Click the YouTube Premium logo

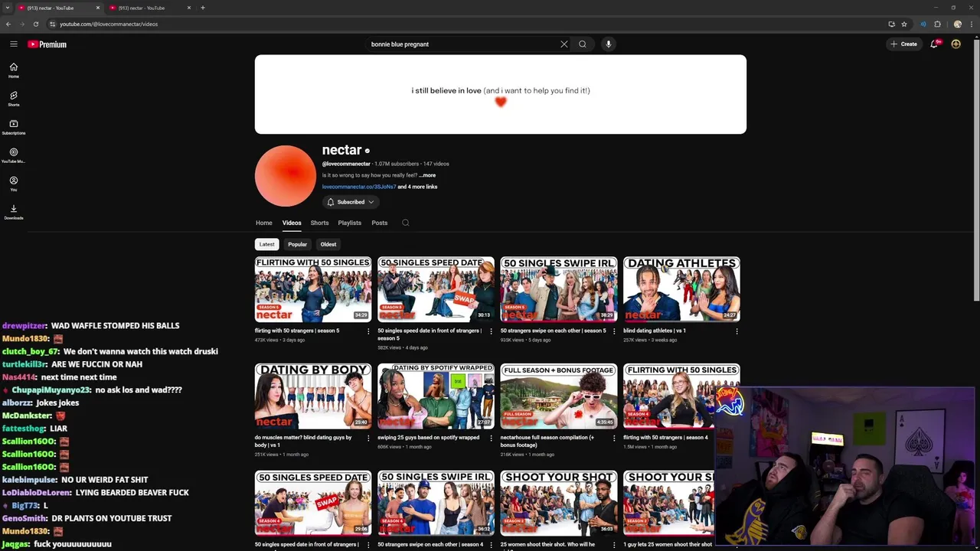47,44
